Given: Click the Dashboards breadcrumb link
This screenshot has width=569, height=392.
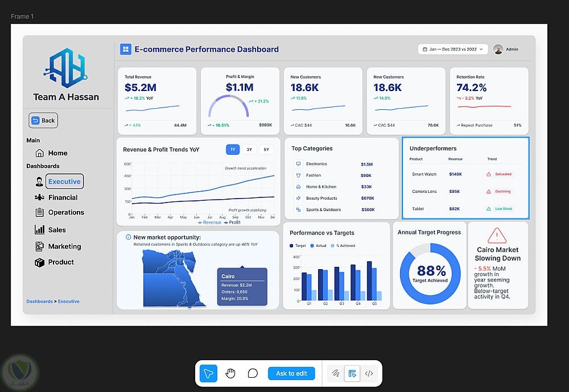Looking at the screenshot, I should tap(40, 302).
